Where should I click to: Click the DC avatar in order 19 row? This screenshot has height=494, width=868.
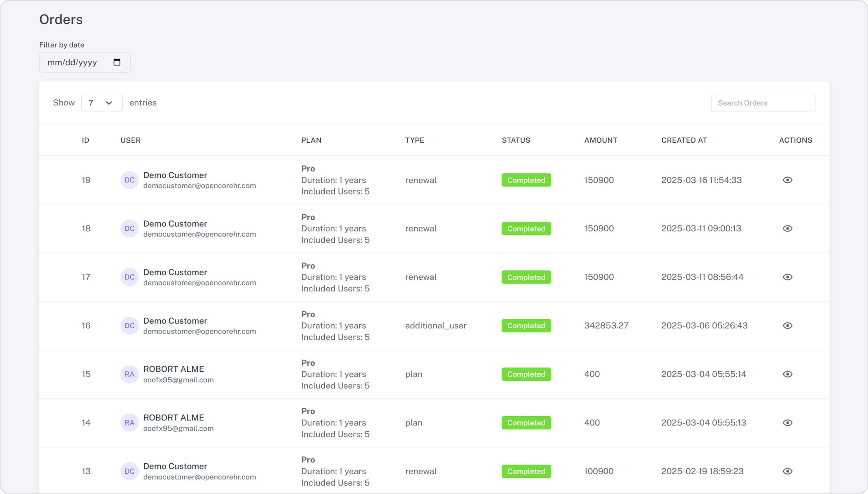pyautogui.click(x=129, y=180)
